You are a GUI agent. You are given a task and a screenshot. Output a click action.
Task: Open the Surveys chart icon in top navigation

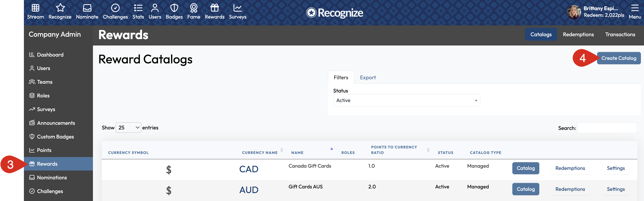coord(237,8)
